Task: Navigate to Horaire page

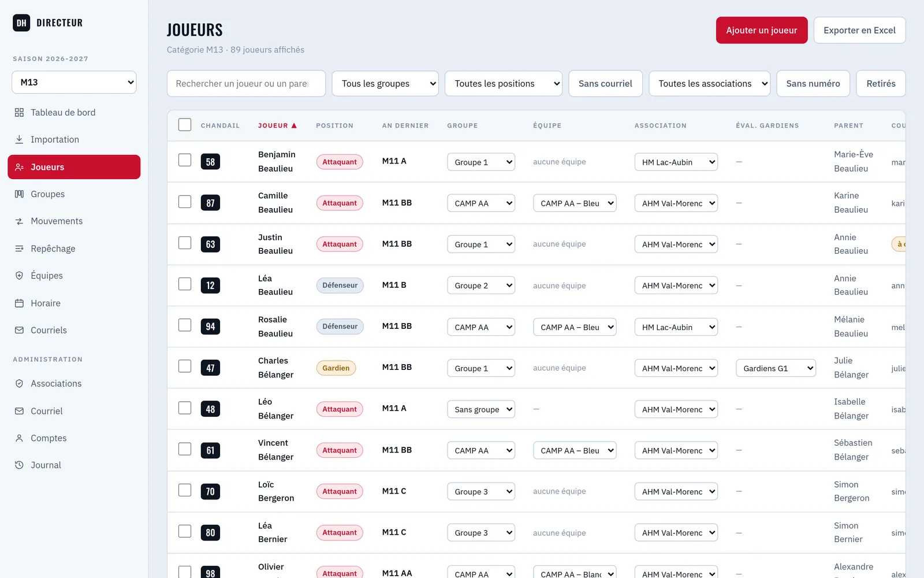Action: [74, 303]
